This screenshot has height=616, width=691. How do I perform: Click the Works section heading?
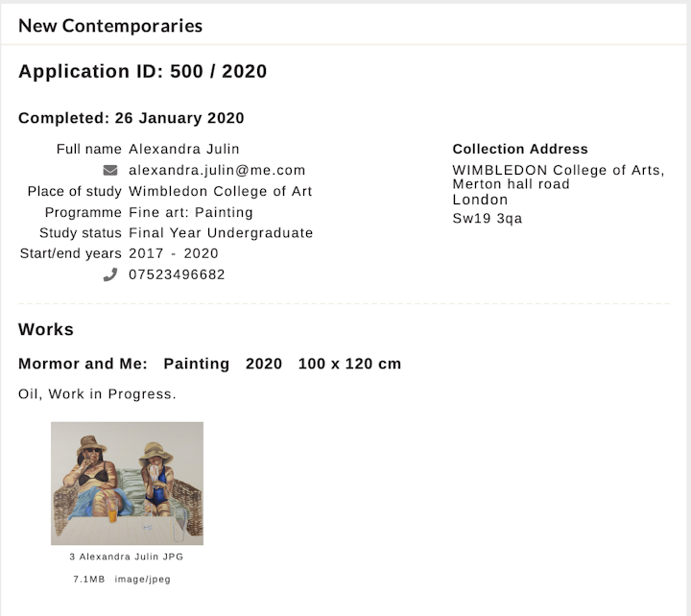pyautogui.click(x=46, y=329)
